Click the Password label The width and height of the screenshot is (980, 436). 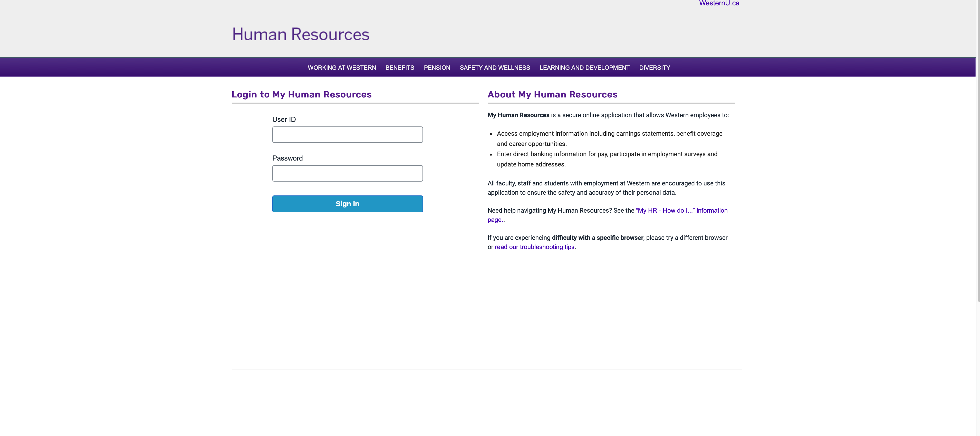[x=287, y=158]
